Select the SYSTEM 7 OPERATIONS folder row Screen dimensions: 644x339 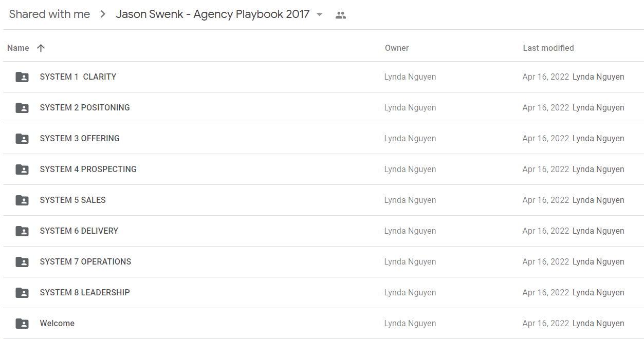tap(324, 262)
